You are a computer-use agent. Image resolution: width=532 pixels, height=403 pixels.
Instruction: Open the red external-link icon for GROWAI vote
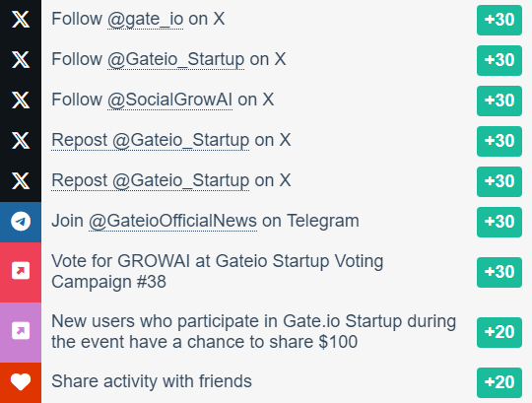click(x=21, y=271)
